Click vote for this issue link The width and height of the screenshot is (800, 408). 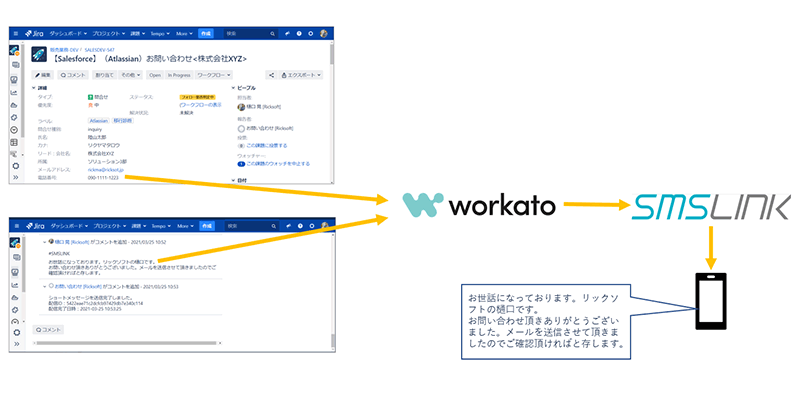pyautogui.click(x=267, y=145)
